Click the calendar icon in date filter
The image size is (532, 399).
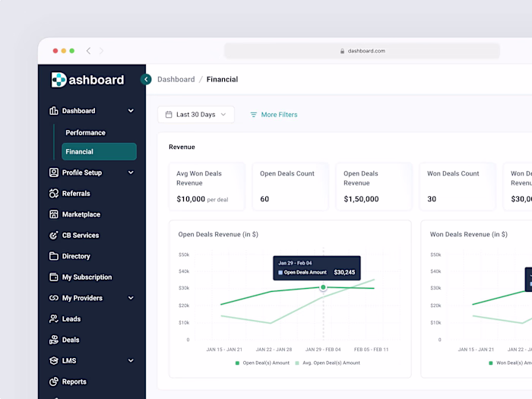coord(169,115)
